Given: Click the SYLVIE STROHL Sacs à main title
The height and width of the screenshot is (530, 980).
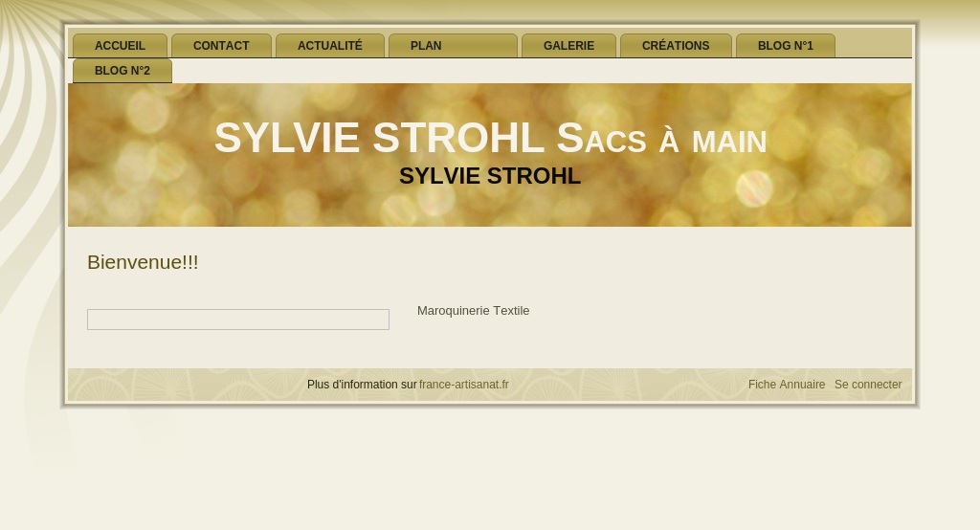Looking at the screenshot, I should pyautogui.click(x=491, y=138).
